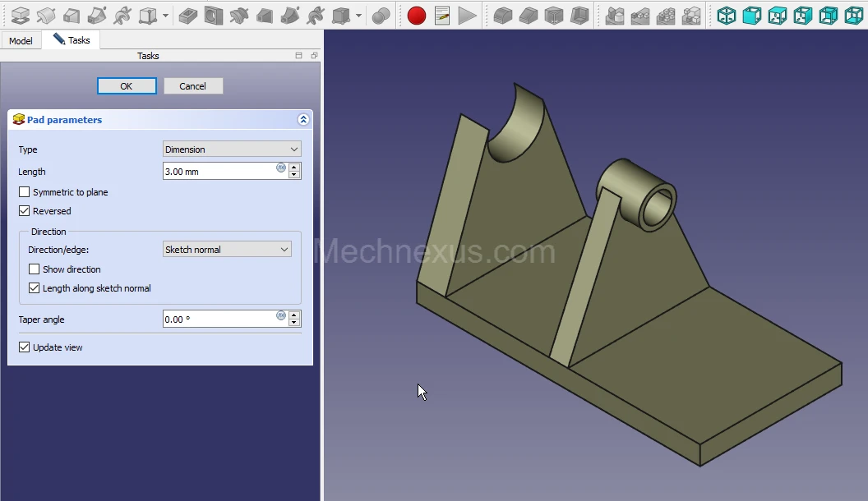Toggle the Show direction checkbox
Viewport: 868px width, 501px height.
(x=34, y=269)
